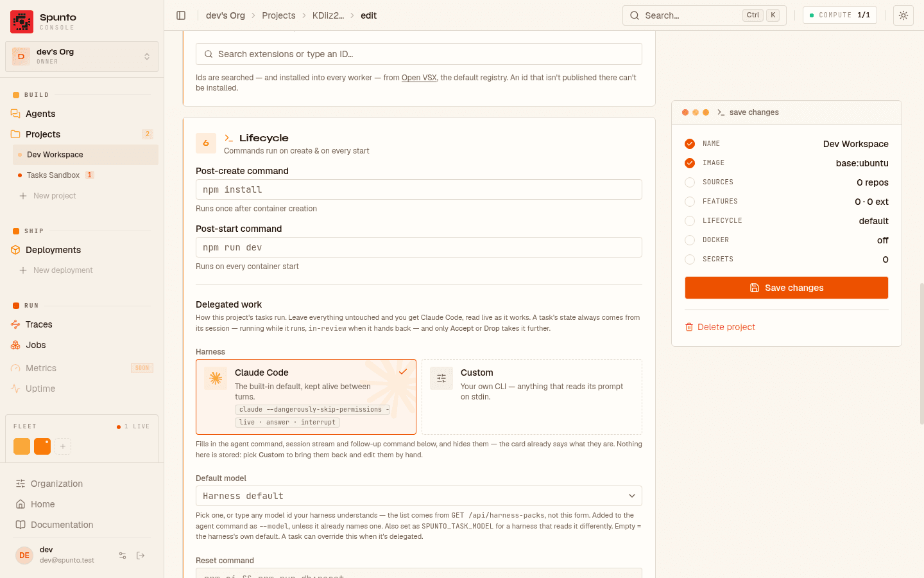
Task: Select the Tasks Sandbox project
Action: 85,175
